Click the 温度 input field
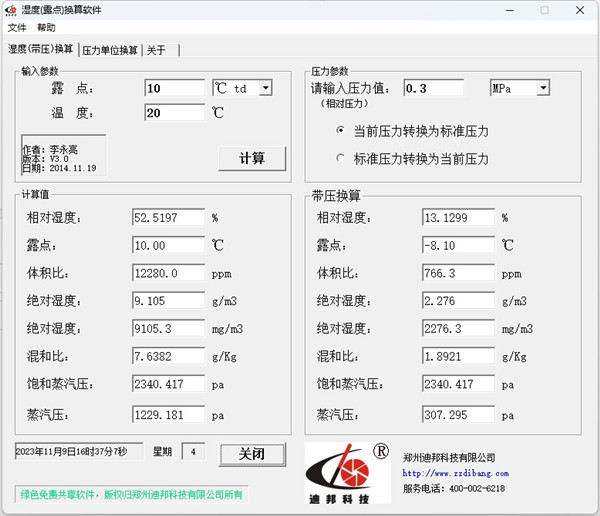The image size is (600, 516). (174, 113)
